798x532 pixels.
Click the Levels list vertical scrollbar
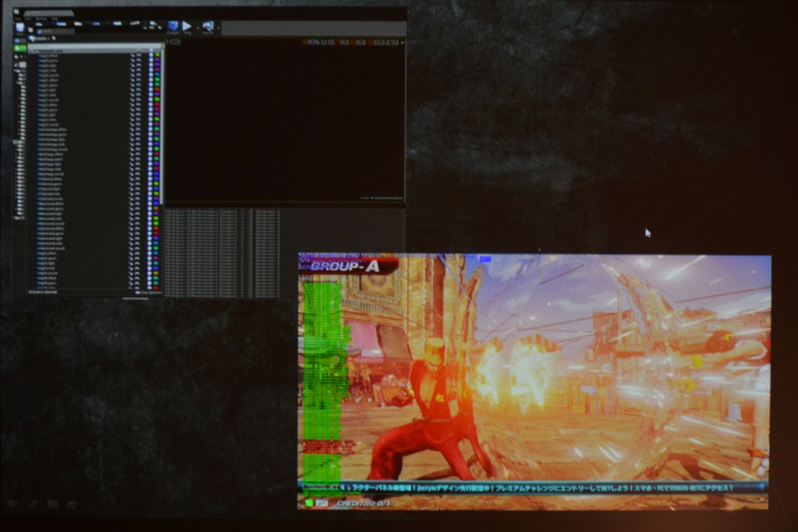(162, 126)
